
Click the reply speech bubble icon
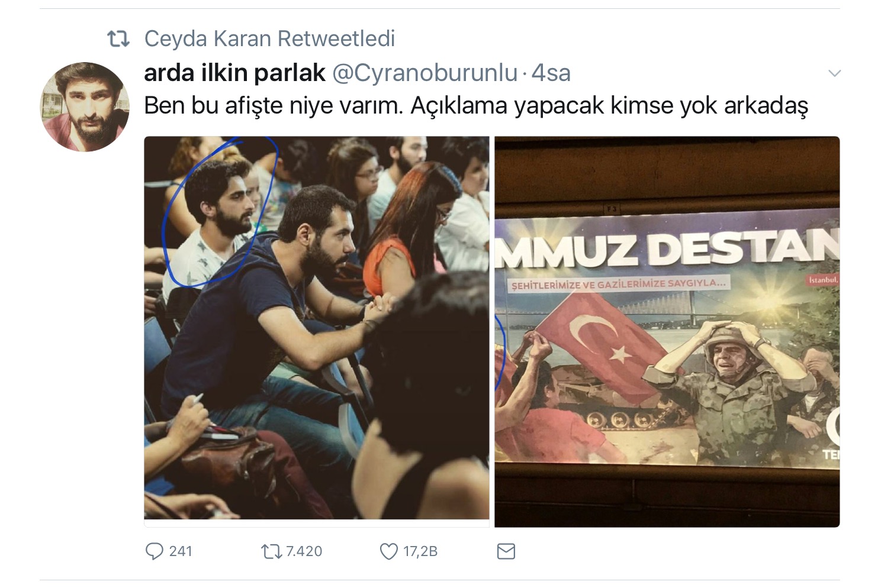154,551
